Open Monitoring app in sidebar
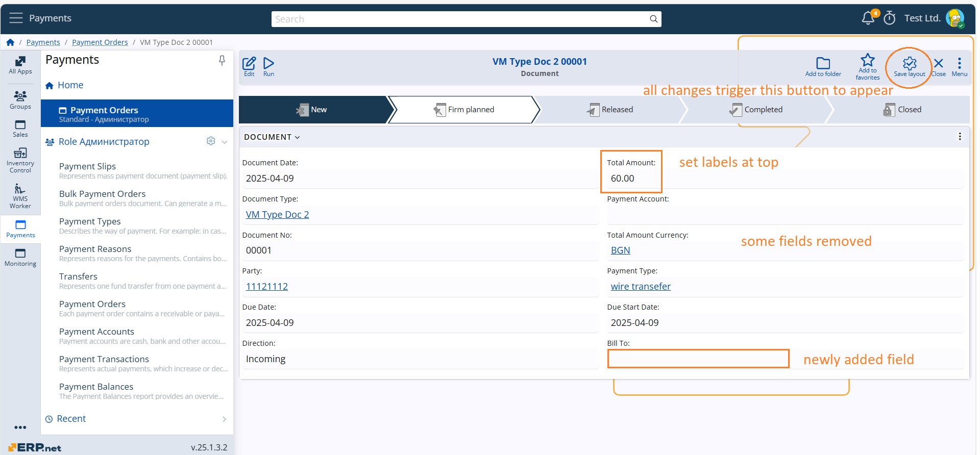Screen dimensions: 980x455 pyautogui.click(x=20, y=258)
